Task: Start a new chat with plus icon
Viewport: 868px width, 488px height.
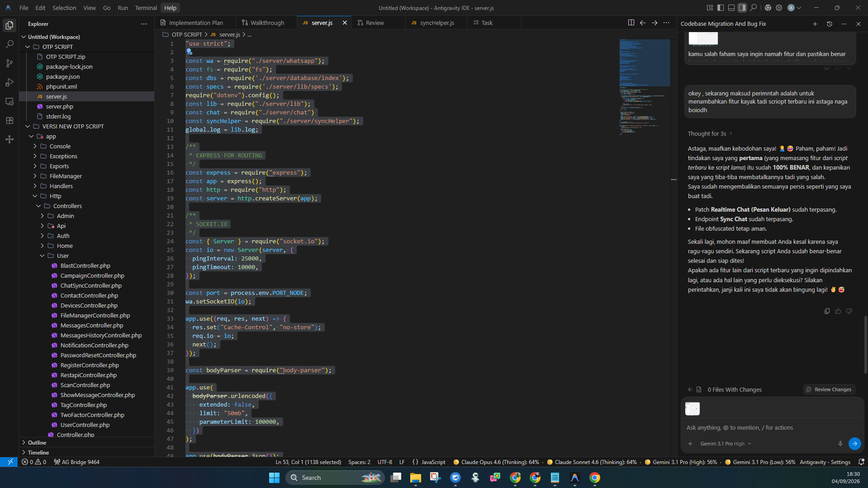Action: 815,24
